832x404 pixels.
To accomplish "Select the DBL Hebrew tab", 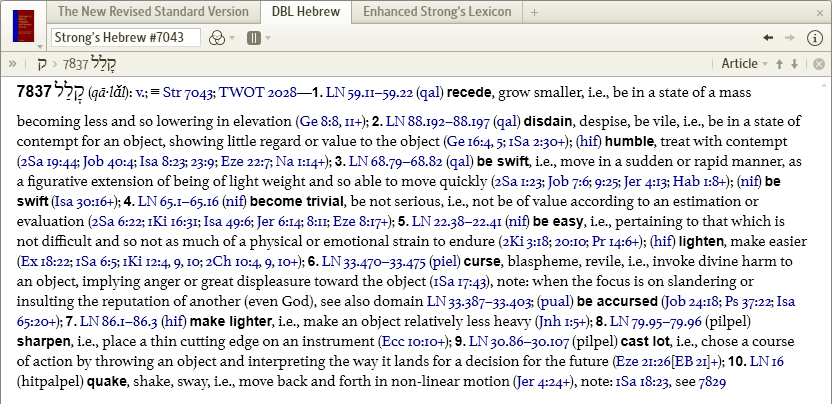I will tap(306, 12).
